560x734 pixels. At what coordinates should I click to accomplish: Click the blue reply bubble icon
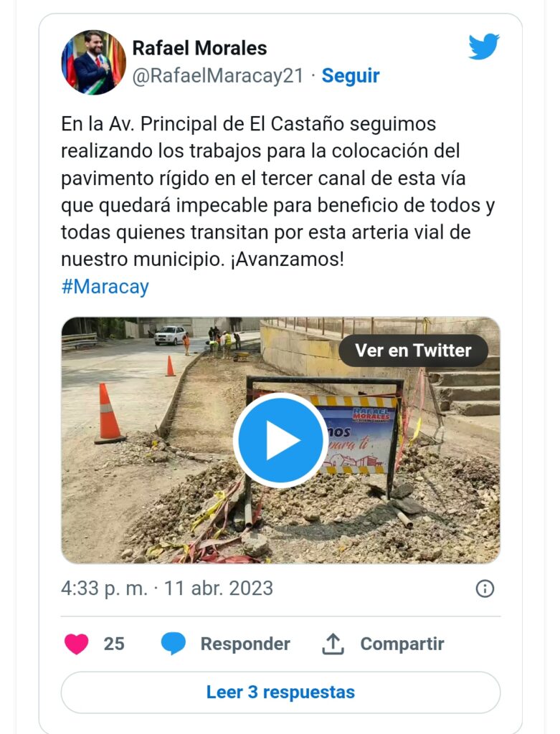click(x=174, y=644)
